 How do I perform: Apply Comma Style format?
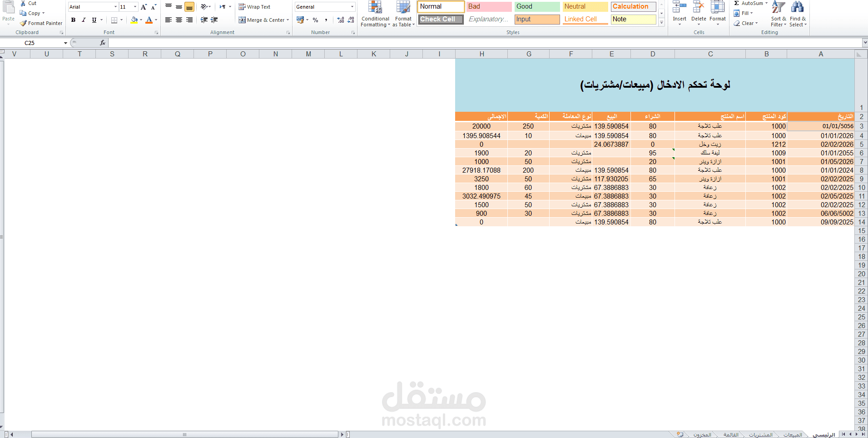tap(326, 20)
